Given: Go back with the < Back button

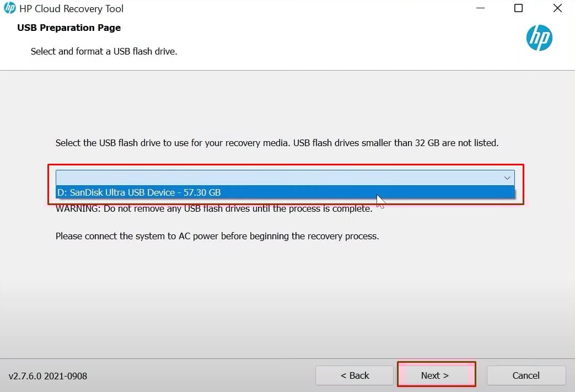Looking at the screenshot, I should (x=354, y=375).
